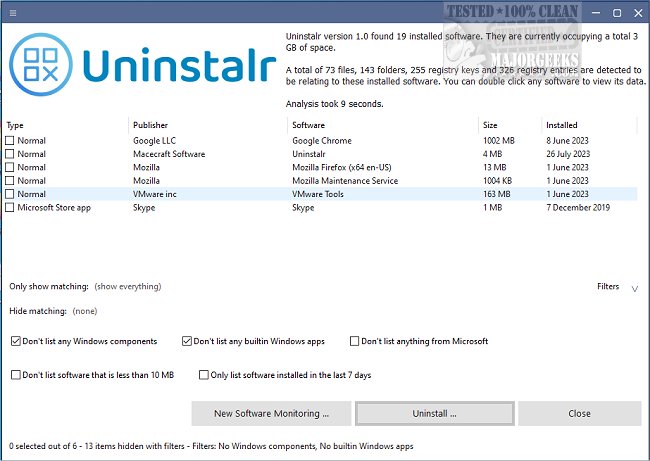650x461 pixels.
Task: Click the VMware inc publisher cell
Action: (x=155, y=194)
